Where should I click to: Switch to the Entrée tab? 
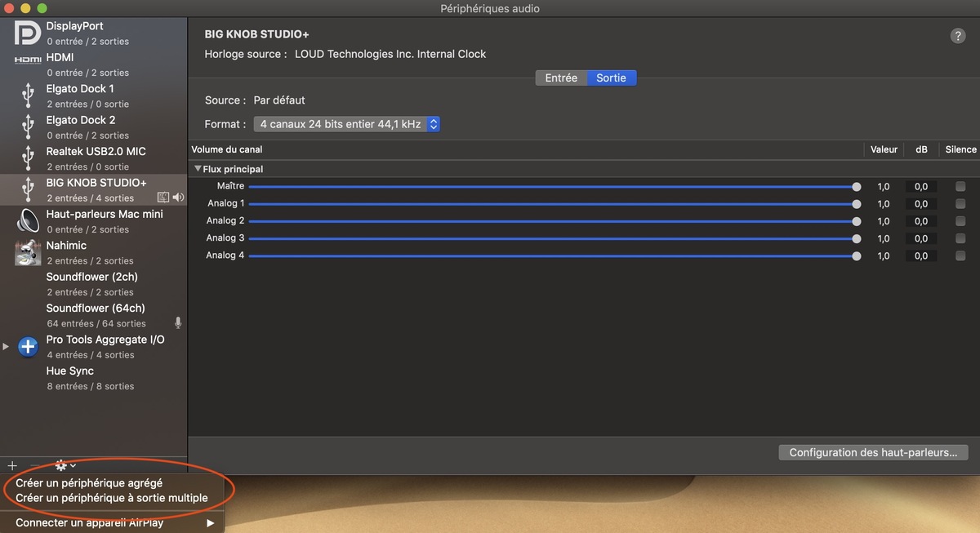pos(561,78)
